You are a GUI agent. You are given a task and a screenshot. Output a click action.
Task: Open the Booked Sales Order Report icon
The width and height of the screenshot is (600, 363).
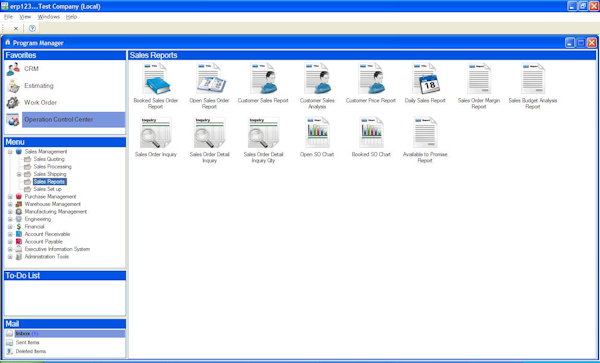(x=156, y=79)
